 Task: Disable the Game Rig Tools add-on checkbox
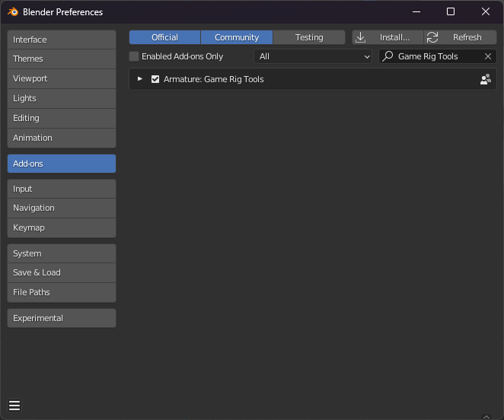pyautogui.click(x=155, y=79)
